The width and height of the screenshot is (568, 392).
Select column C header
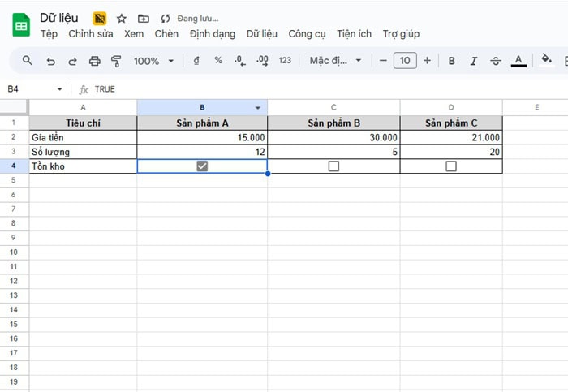pyautogui.click(x=333, y=107)
